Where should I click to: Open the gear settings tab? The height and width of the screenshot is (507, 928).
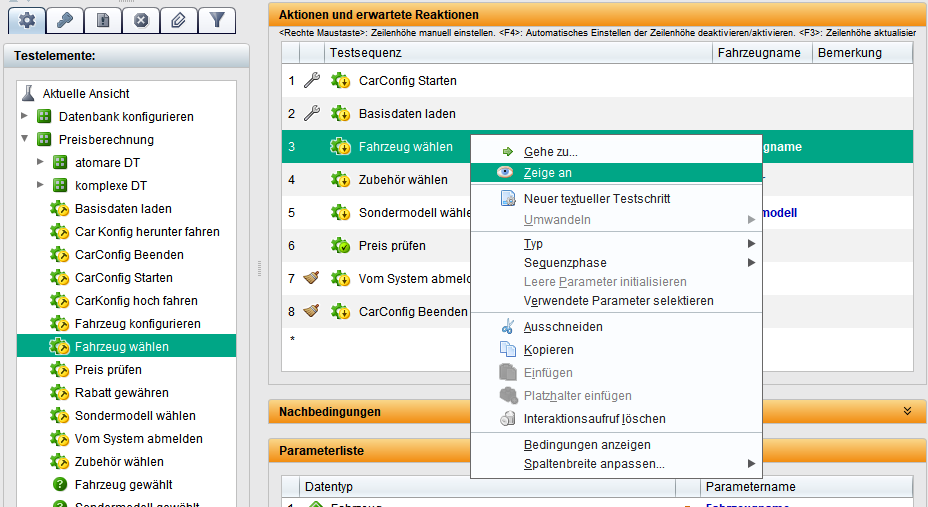pos(28,20)
